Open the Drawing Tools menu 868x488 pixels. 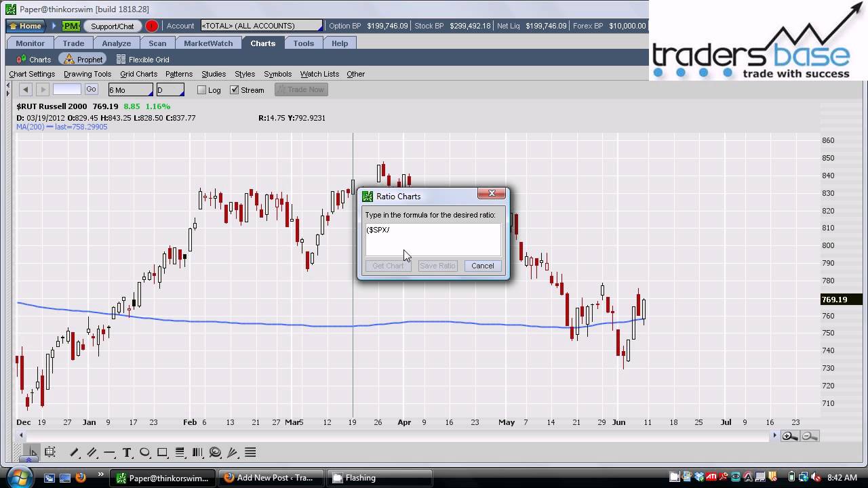coord(87,74)
